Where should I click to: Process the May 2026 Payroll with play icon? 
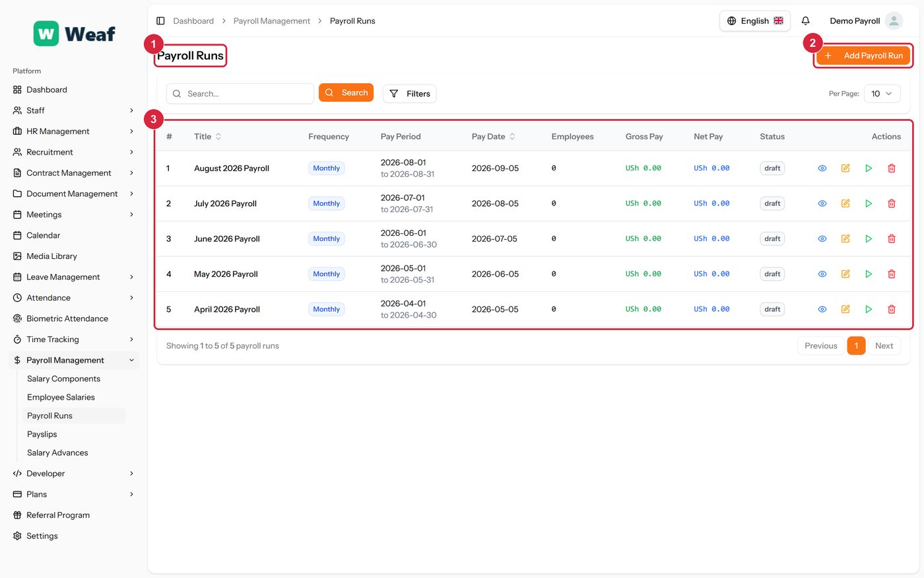click(869, 274)
